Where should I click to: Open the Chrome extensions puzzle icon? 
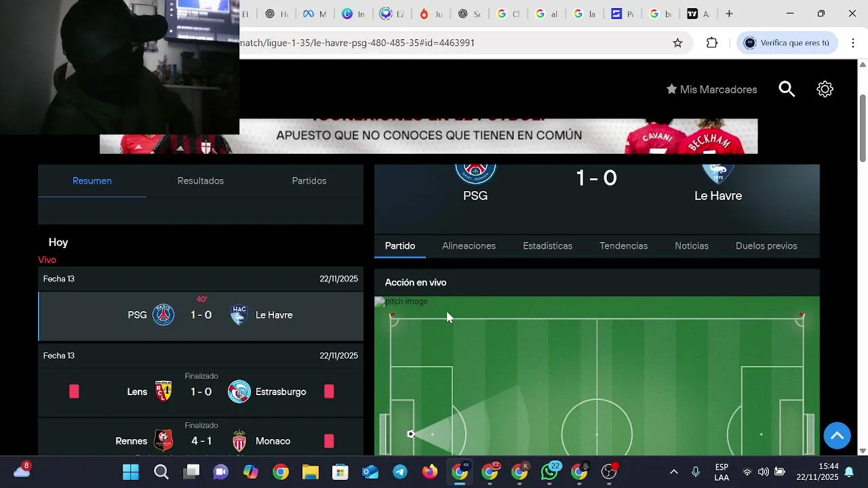711,43
